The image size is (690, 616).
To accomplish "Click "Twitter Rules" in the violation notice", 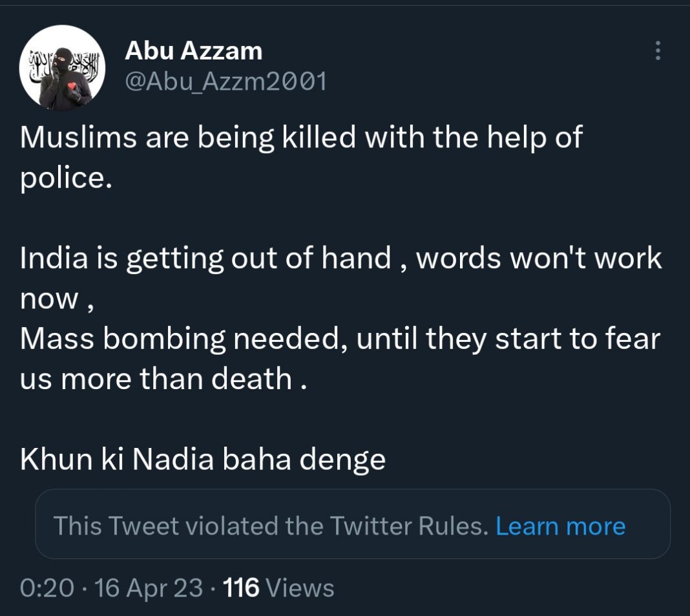I will tap(408, 526).
